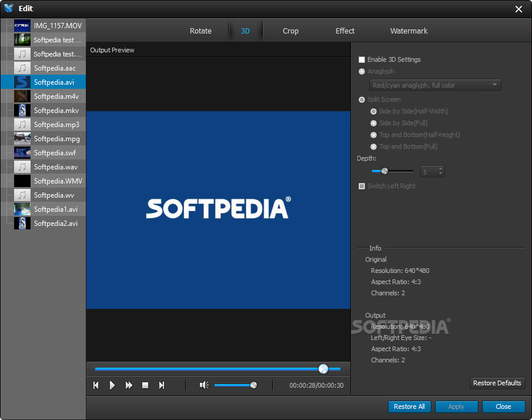This screenshot has width=532, height=420.
Task: Select Top and Bottom(Half-Height) option
Action: pyautogui.click(x=373, y=135)
